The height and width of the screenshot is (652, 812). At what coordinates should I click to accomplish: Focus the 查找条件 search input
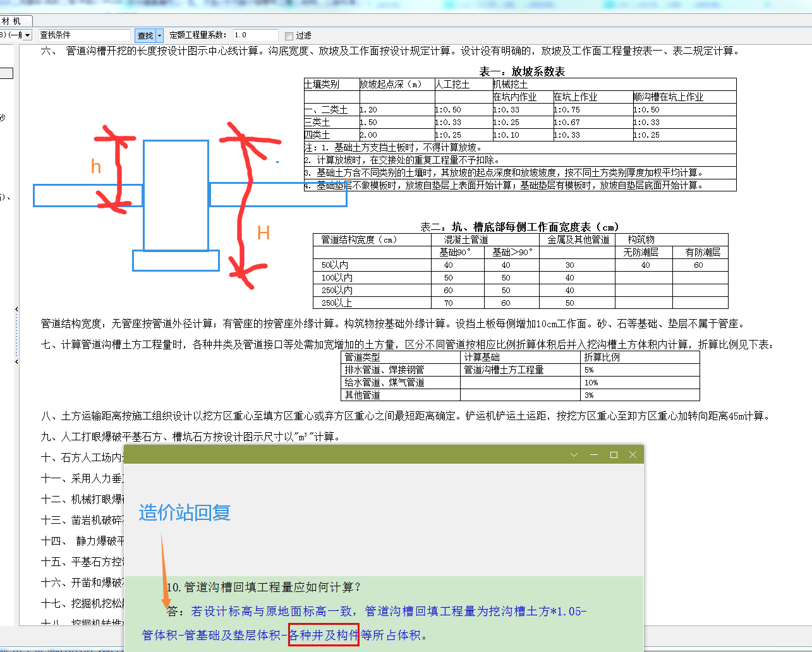83,35
